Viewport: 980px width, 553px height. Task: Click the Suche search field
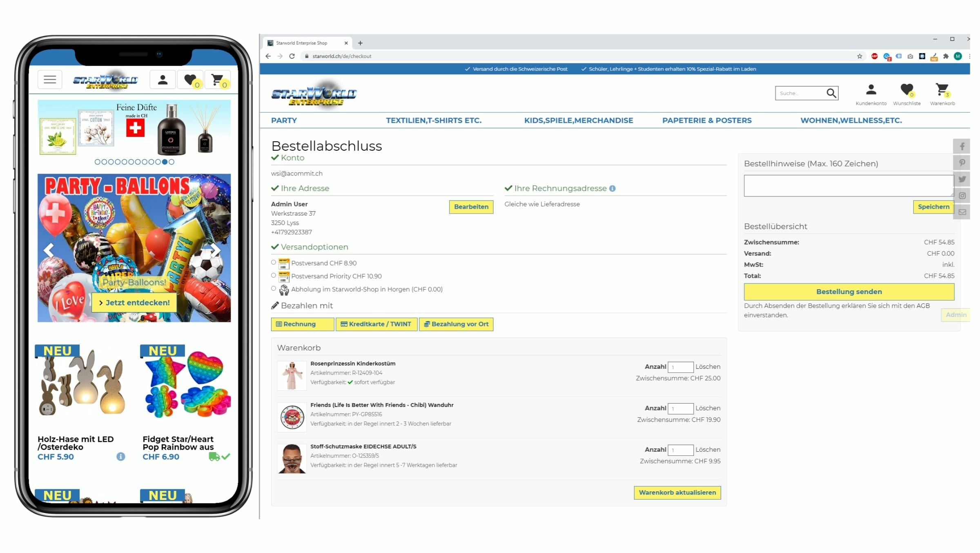[x=800, y=93]
